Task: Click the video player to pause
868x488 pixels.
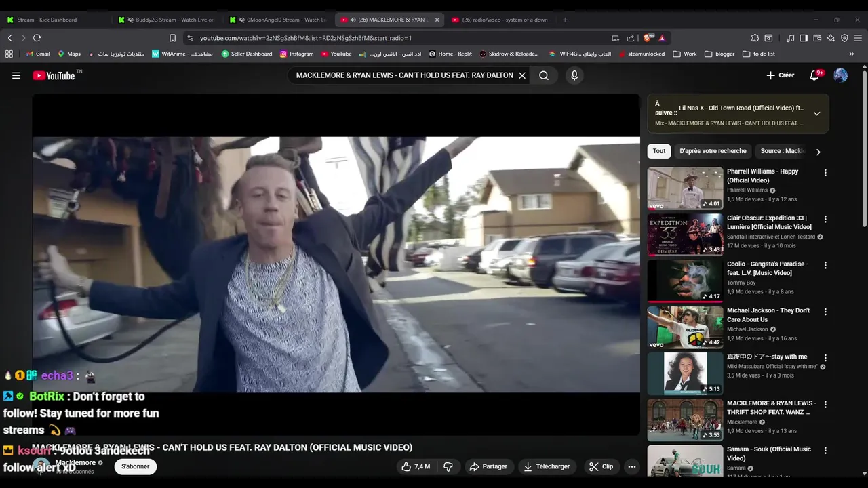Action: pos(336,264)
